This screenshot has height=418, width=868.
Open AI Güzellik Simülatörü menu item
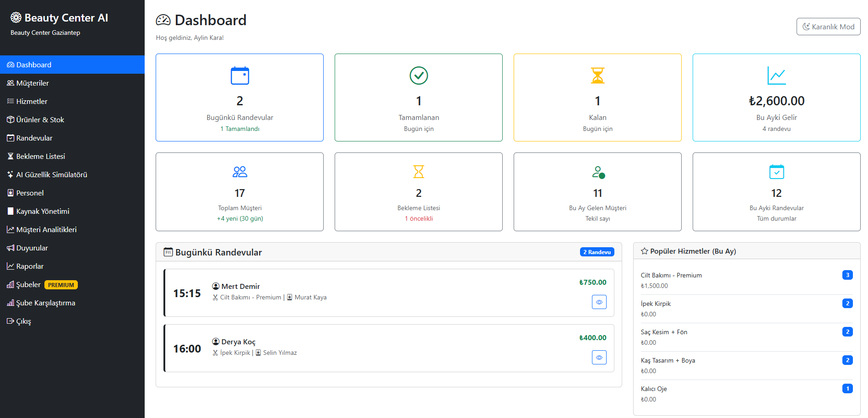click(x=51, y=174)
